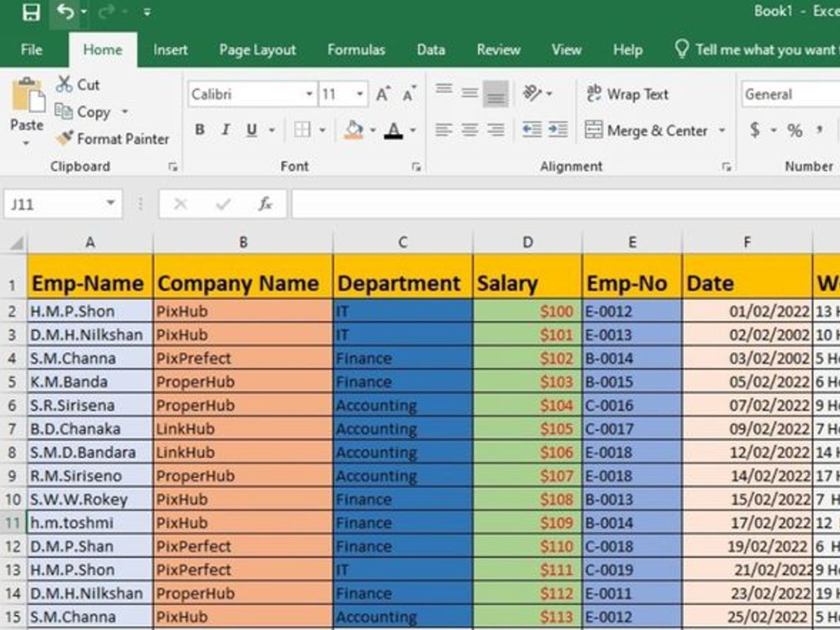Open the Font Color dropdown arrow

pyautogui.click(x=413, y=130)
